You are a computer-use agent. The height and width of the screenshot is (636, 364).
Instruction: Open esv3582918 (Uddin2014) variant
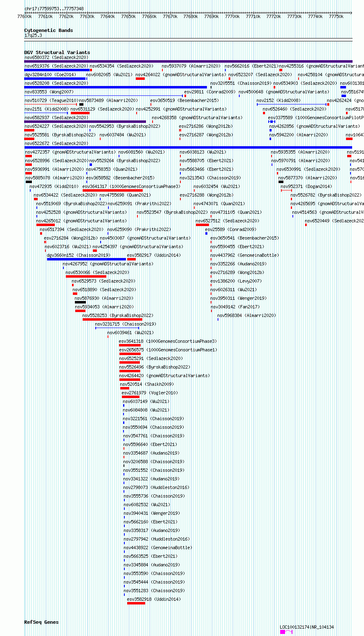(x=154, y=599)
